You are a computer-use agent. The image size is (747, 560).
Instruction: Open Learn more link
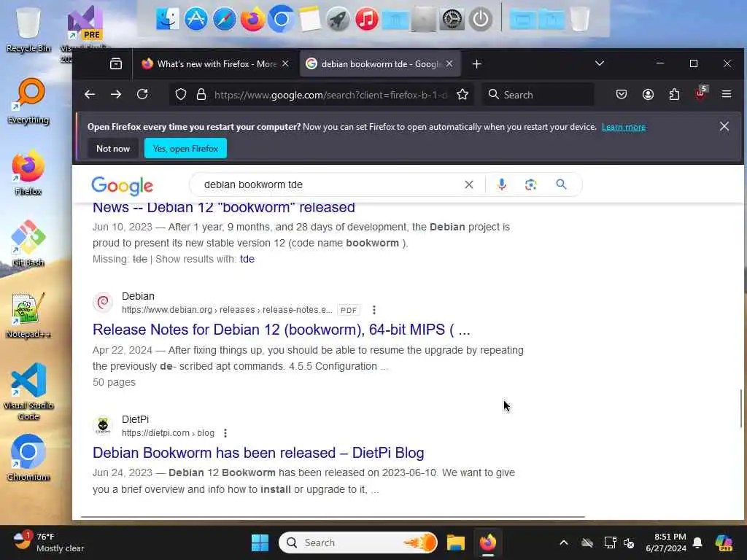point(624,127)
